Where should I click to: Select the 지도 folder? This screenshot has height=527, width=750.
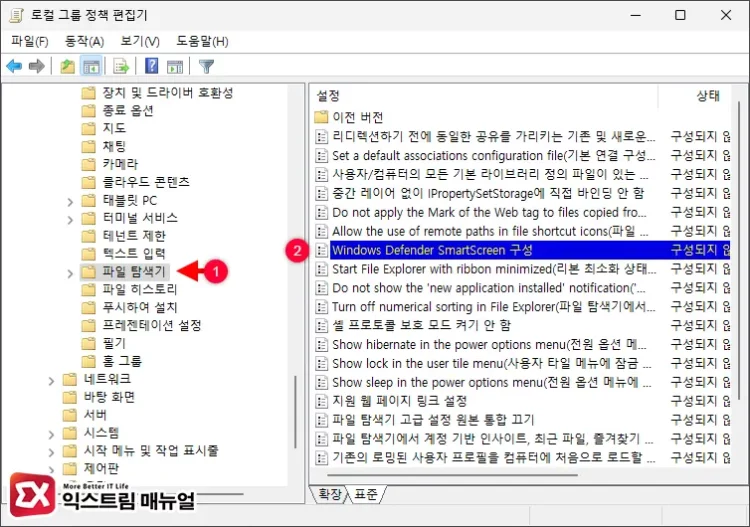click(114, 128)
